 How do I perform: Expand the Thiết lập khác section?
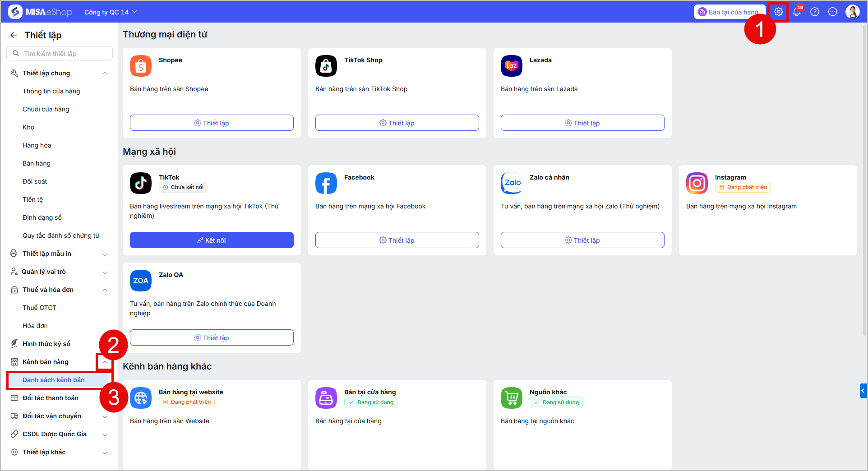[x=105, y=453]
